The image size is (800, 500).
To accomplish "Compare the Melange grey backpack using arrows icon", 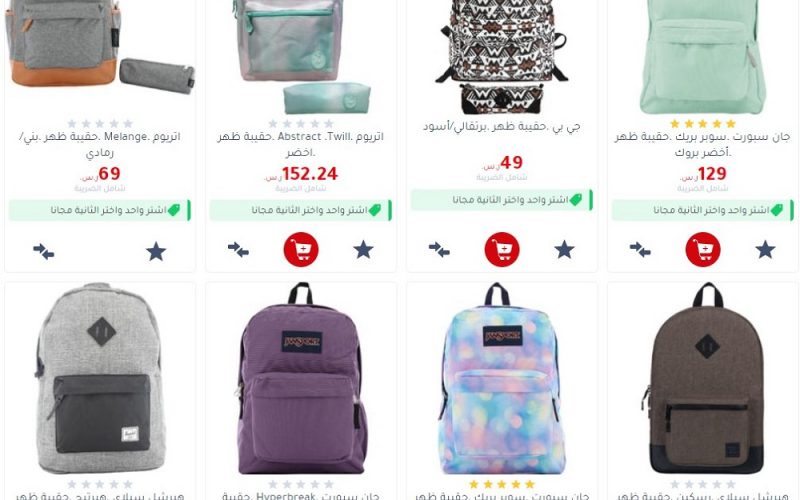I will [44, 251].
